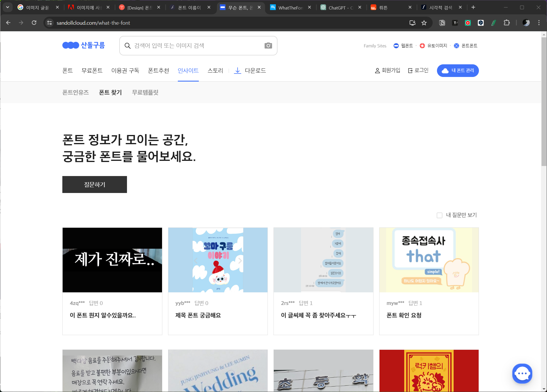This screenshot has width=547, height=392.
Task: Close the WhatTheFont tab
Action: tap(309, 7)
